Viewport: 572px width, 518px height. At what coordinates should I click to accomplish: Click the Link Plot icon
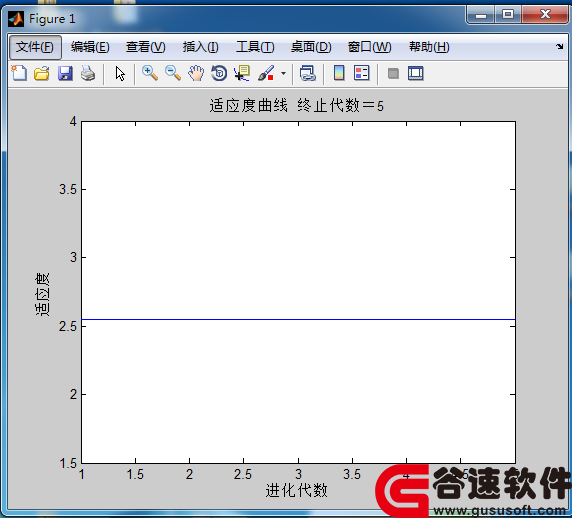coord(308,73)
